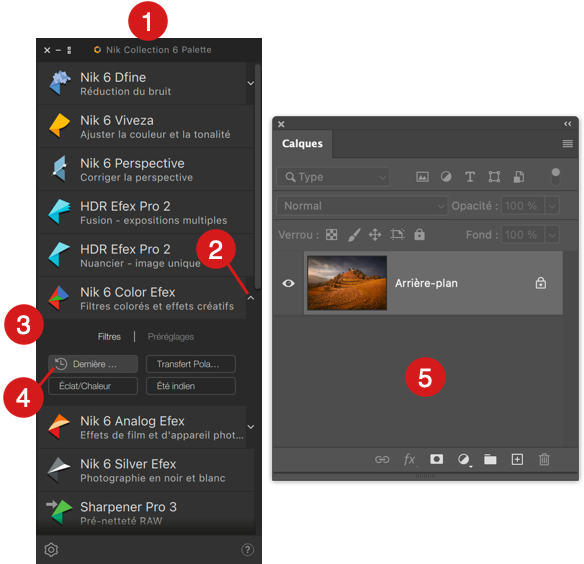This screenshot has width=584, height=564.
Task: Apply Été indien filter
Action: click(191, 386)
